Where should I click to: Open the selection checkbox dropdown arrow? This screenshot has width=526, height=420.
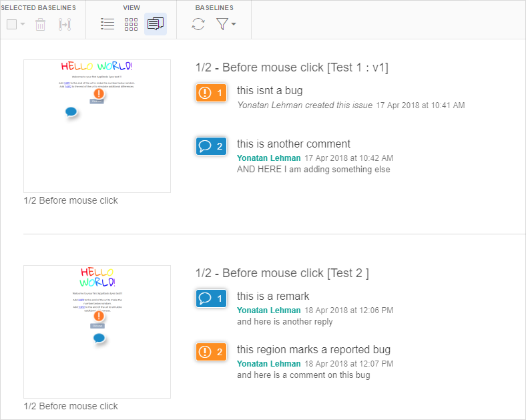coord(23,25)
